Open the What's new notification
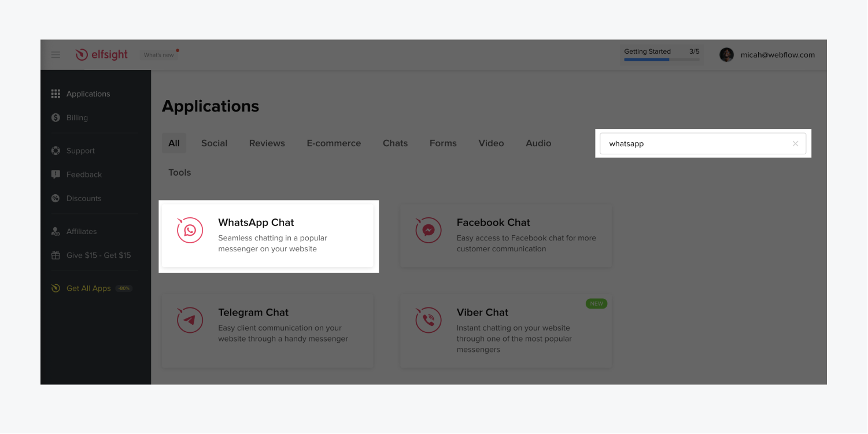Screen dimensions: 868x434 (159, 55)
